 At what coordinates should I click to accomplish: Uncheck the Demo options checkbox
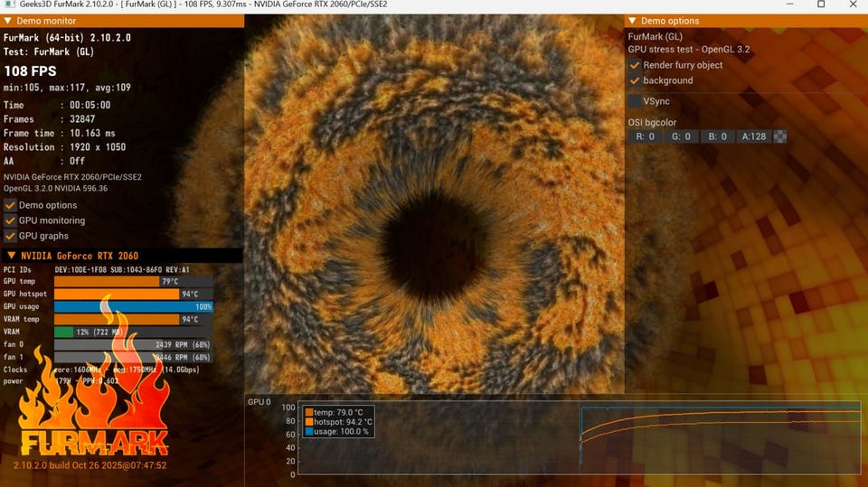pyautogui.click(x=10, y=205)
